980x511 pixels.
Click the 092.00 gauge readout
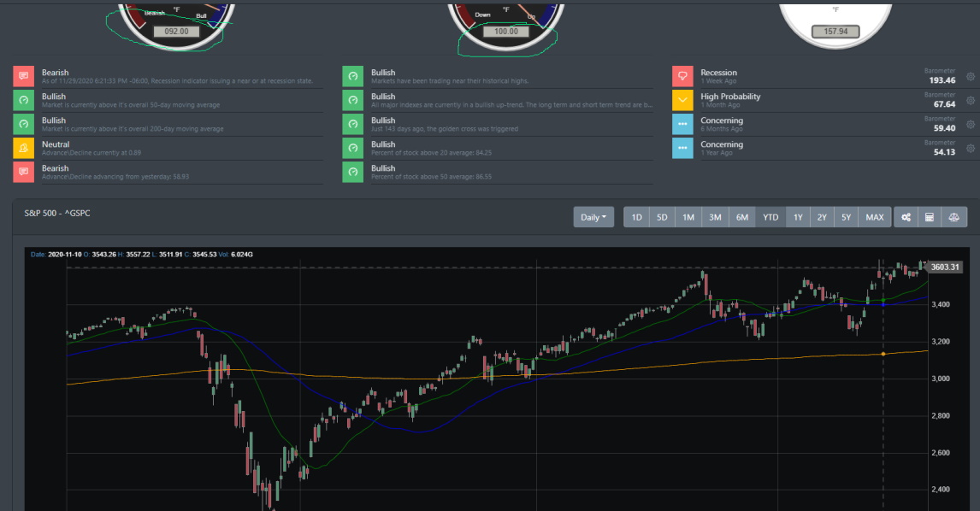pos(176,32)
